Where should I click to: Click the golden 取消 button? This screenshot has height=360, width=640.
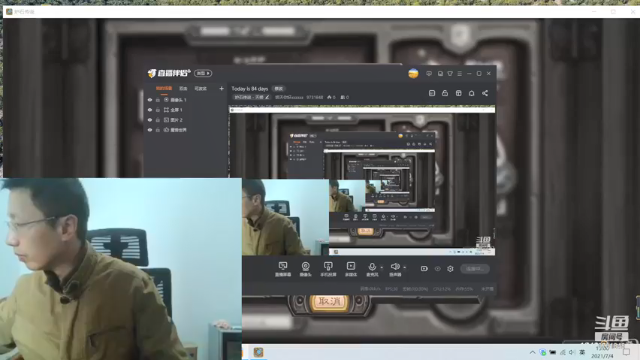click(329, 302)
